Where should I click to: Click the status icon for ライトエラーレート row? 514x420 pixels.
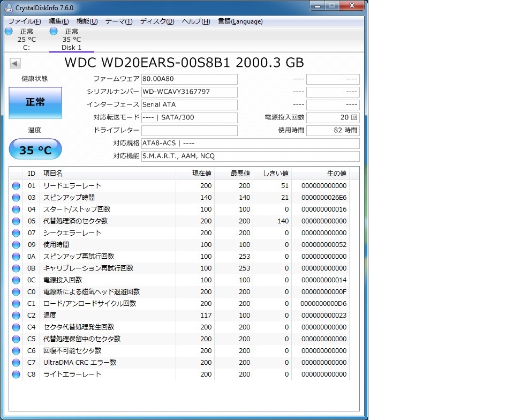[x=16, y=374]
